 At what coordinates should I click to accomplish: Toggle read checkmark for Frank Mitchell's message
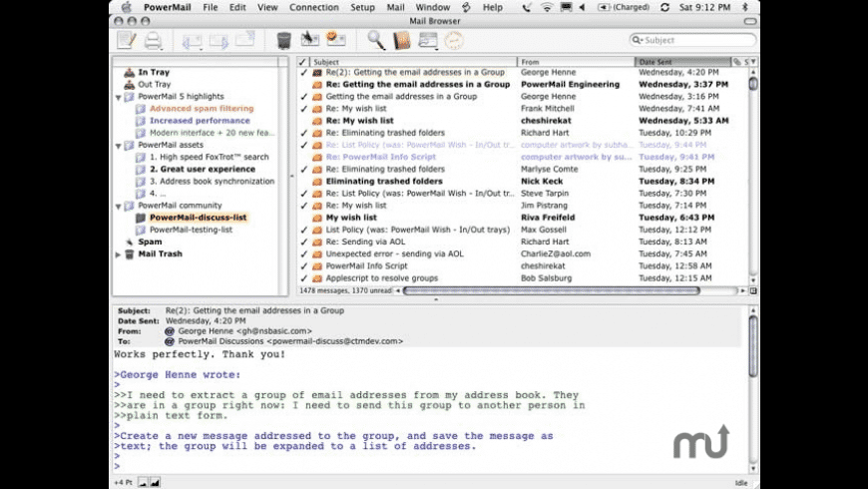tap(303, 109)
